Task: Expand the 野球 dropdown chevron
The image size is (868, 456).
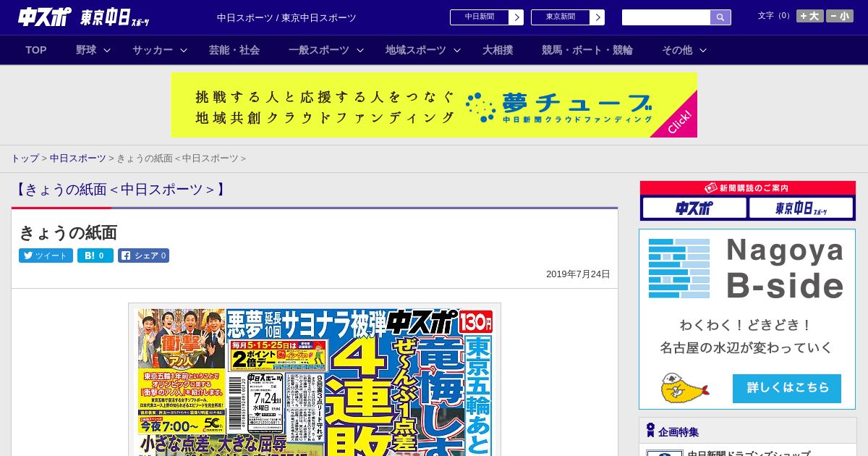Action: pyautogui.click(x=107, y=50)
